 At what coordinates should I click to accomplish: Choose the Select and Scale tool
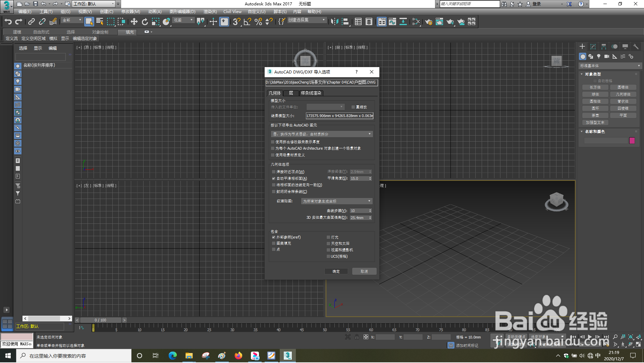155,22
